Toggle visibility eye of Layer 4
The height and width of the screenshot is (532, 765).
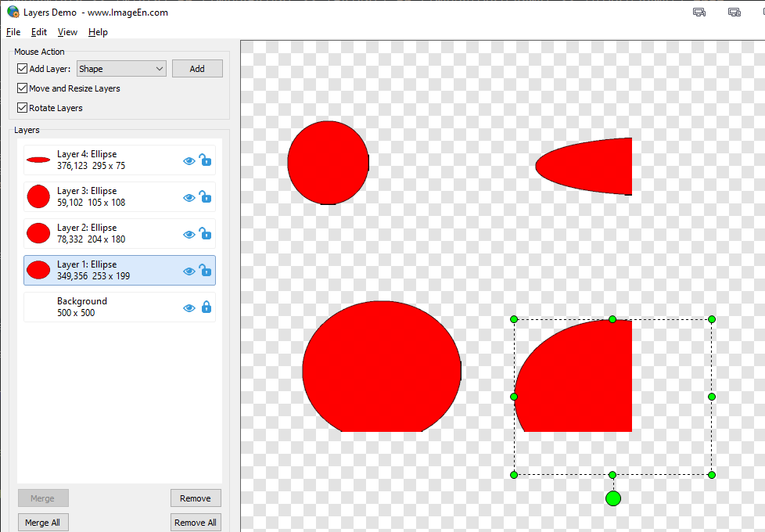pos(189,161)
